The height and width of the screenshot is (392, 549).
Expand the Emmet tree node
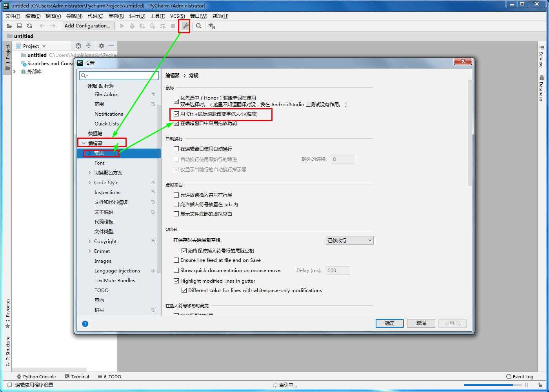pos(90,251)
